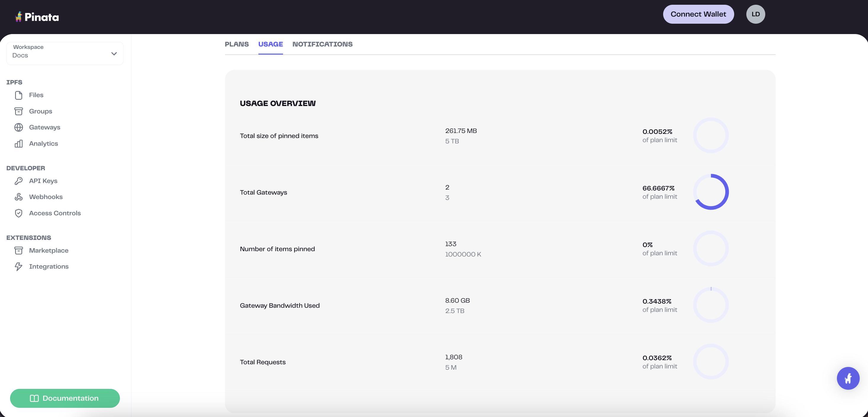The width and height of the screenshot is (868, 417).
Task: Click the Gateways globe icon
Action: [x=19, y=127]
